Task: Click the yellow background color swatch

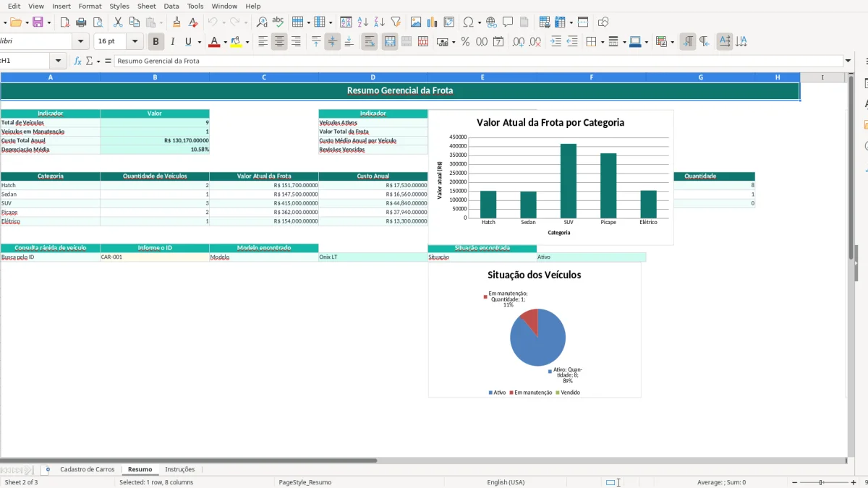Action: pyautogui.click(x=237, y=42)
